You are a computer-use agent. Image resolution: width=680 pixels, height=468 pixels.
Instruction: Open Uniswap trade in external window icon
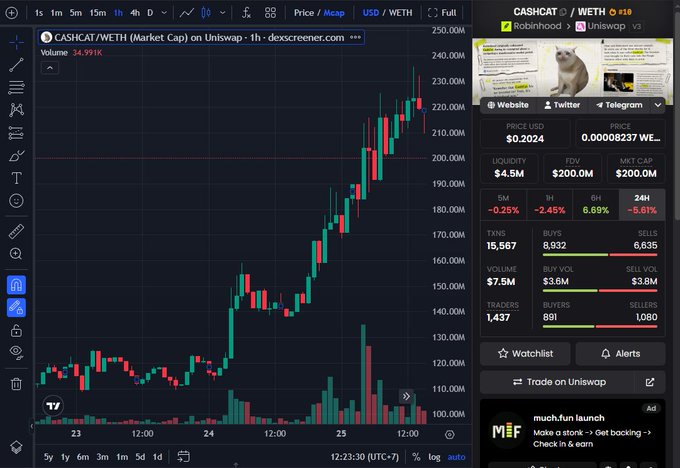(x=650, y=382)
